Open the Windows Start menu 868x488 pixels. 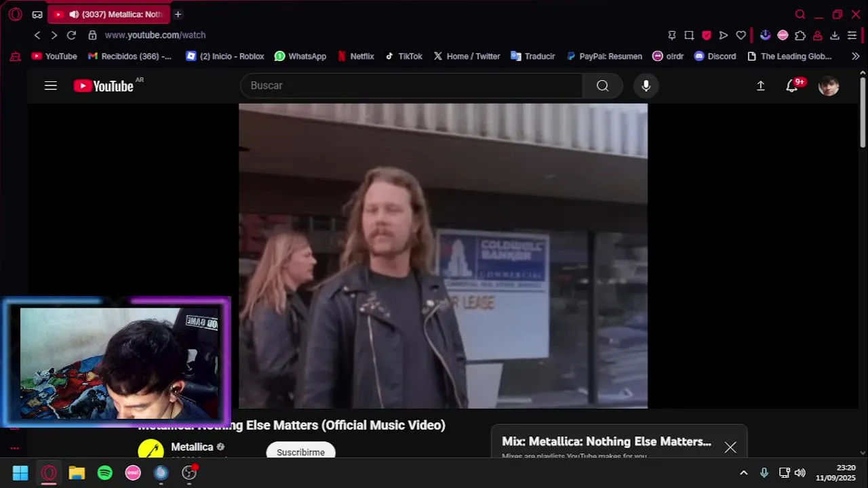click(x=20, y=473)
